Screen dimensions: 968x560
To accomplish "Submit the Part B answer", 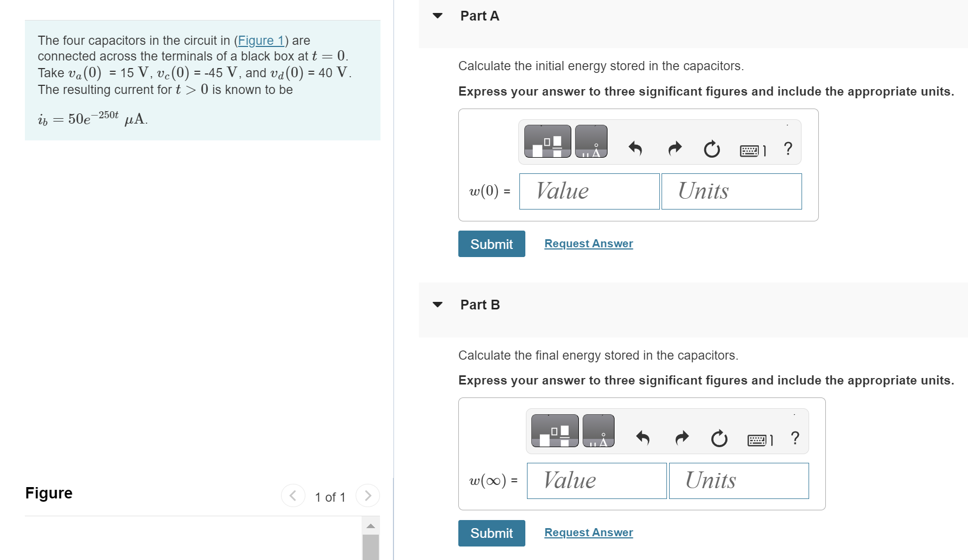I will 491,533.
